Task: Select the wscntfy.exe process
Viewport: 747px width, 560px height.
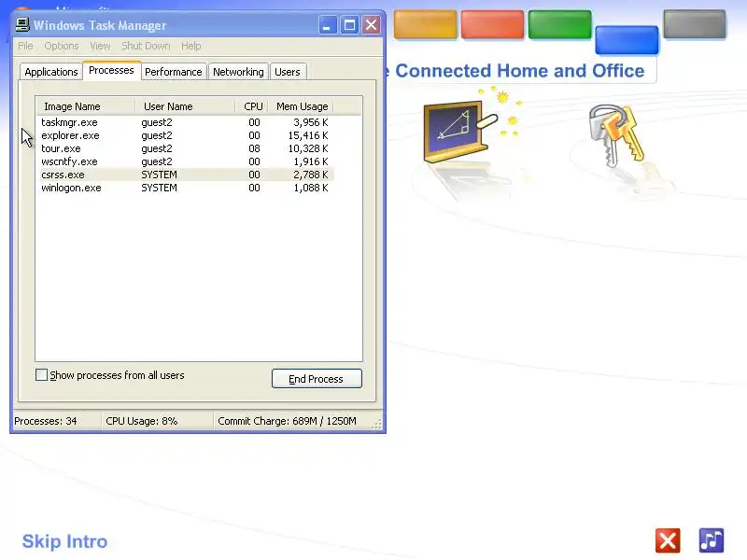Action: coord(186,161)
